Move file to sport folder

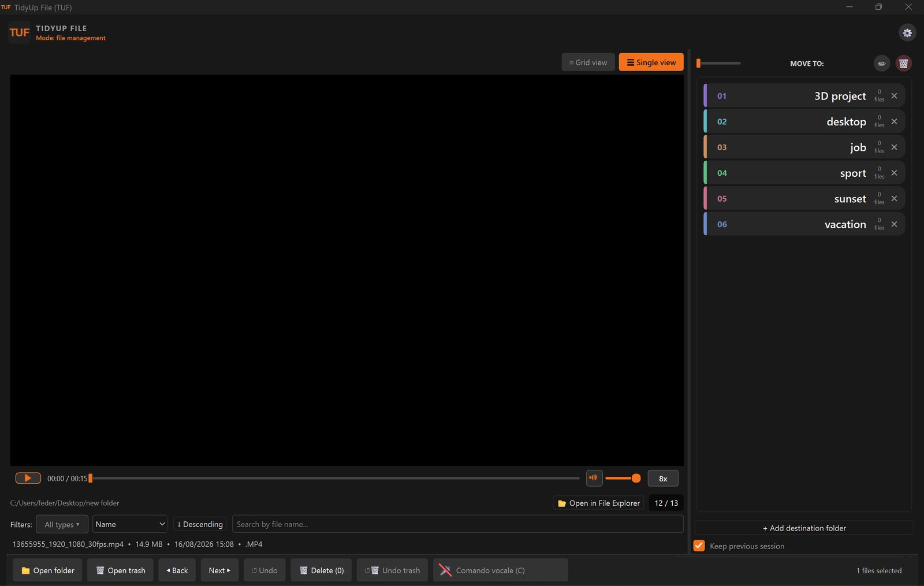point(804,173)
